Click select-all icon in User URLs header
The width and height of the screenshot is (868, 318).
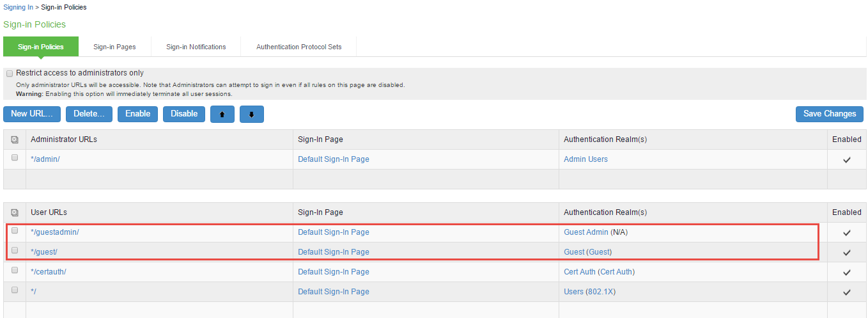(x=15, y=212)
